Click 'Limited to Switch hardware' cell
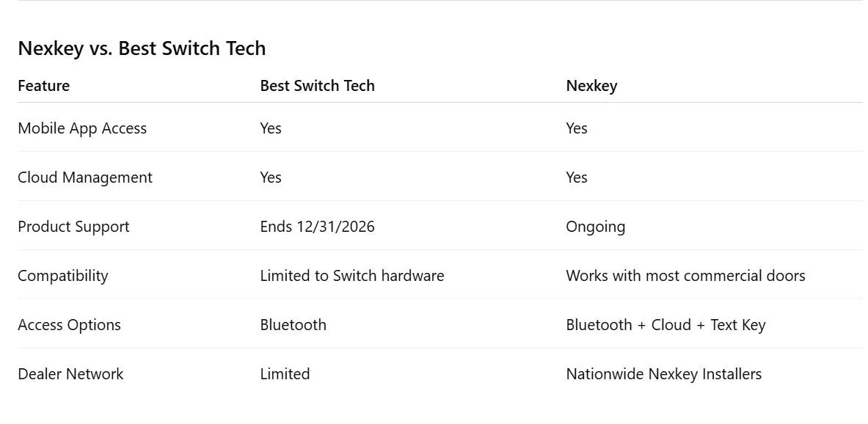The height and width of the screenshot is (424, 868). 352,276
